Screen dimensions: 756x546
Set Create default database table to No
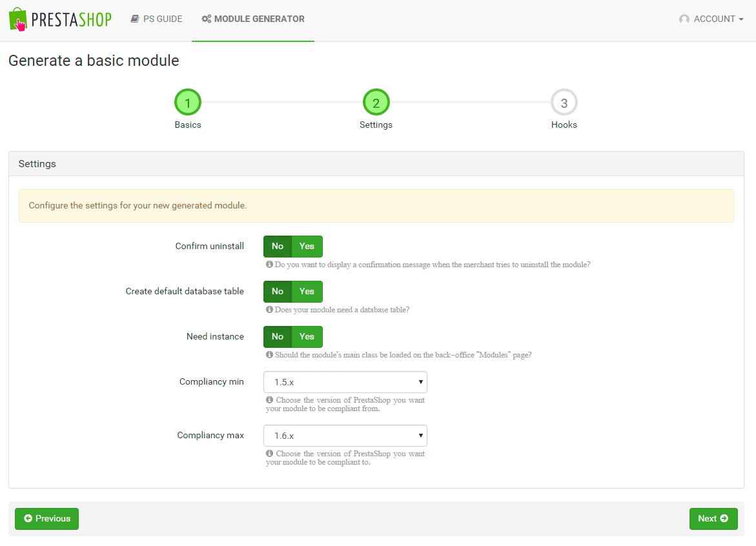coord(278,292)
